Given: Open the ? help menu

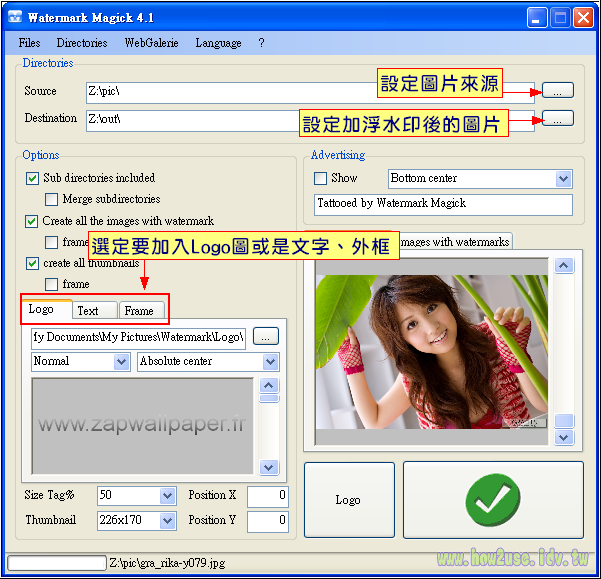Looking at the screenshot, I should point(261,43).
